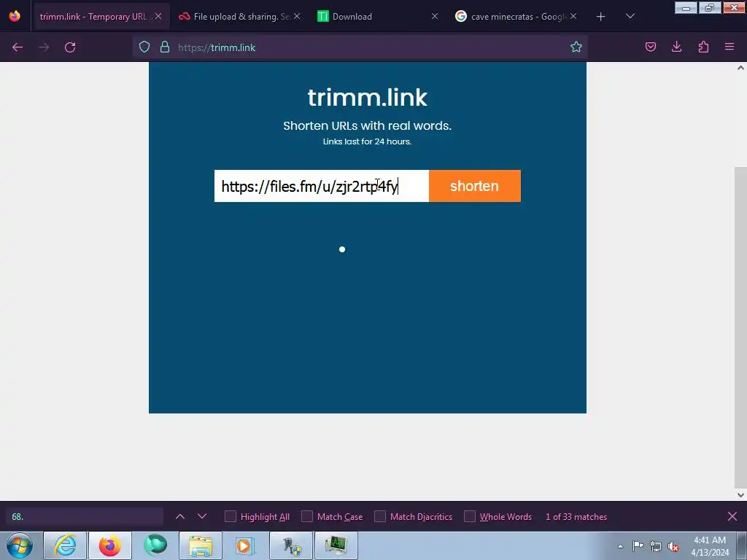Open Action Center flag tray icon
This screenshot has width=747, height=560.
point(638,545)
